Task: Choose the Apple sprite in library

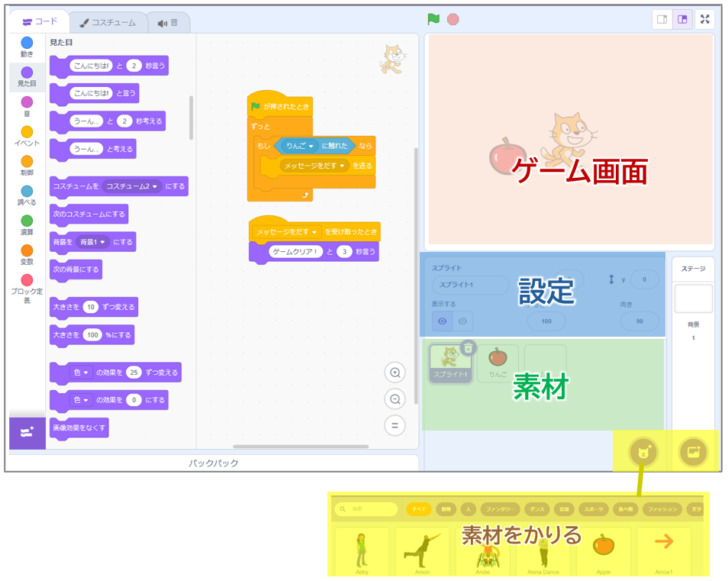Action: pyautogui.click(x=603, y=550)
